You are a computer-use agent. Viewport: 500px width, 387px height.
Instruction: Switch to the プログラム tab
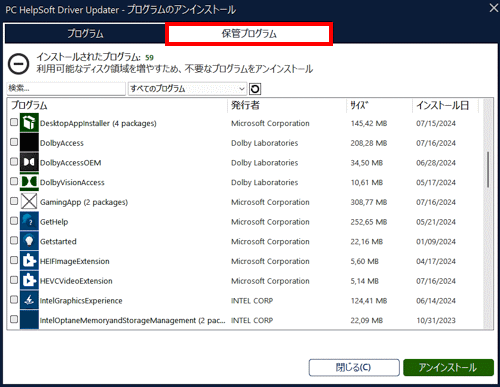click(x=85, y=33)
